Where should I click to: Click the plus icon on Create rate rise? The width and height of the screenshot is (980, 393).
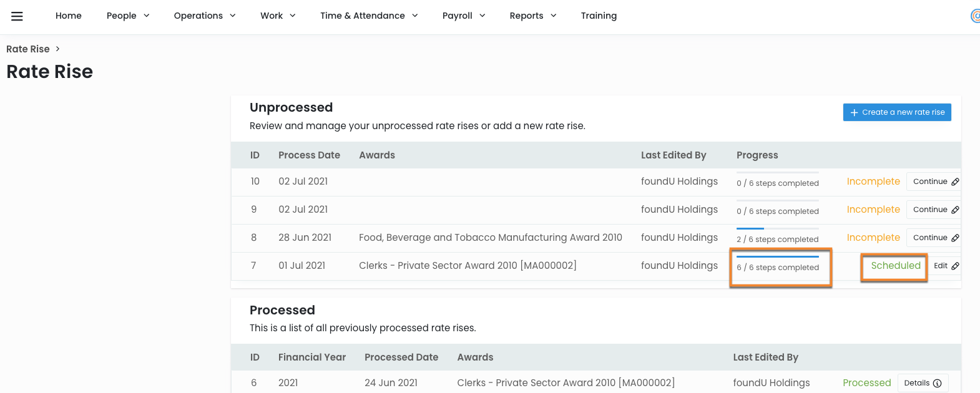854,112
